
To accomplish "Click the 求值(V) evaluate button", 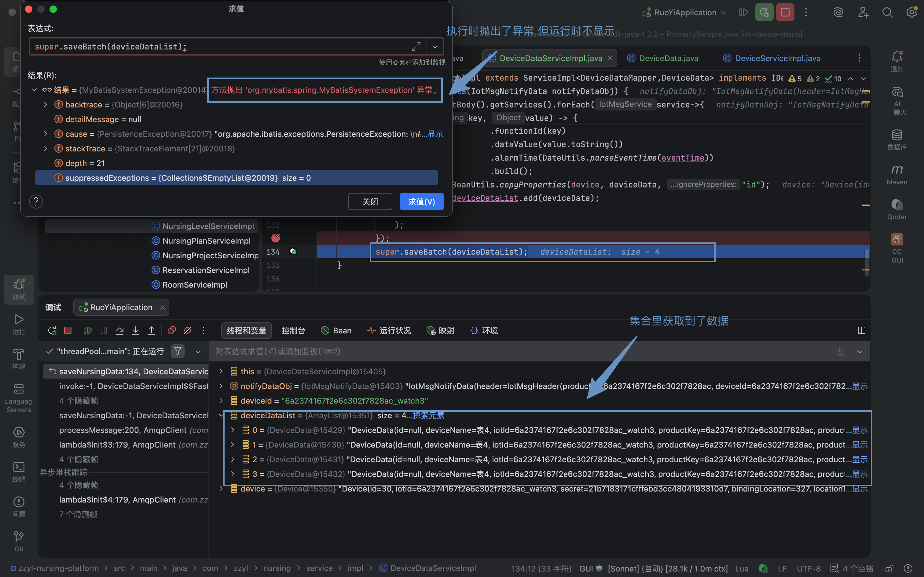I will pos(422,201).
